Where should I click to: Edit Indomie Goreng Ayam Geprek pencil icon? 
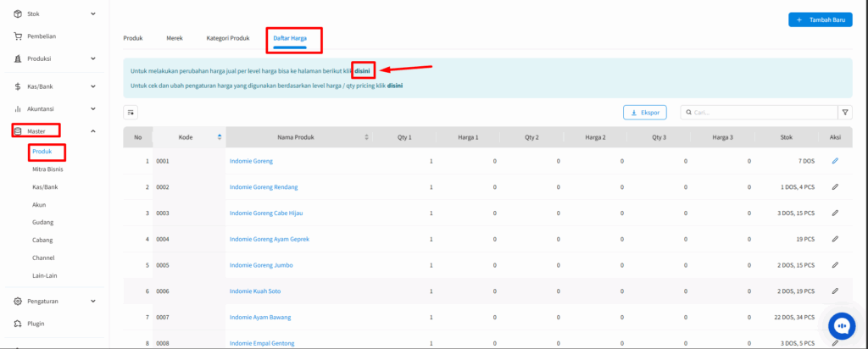coord(835,239)
